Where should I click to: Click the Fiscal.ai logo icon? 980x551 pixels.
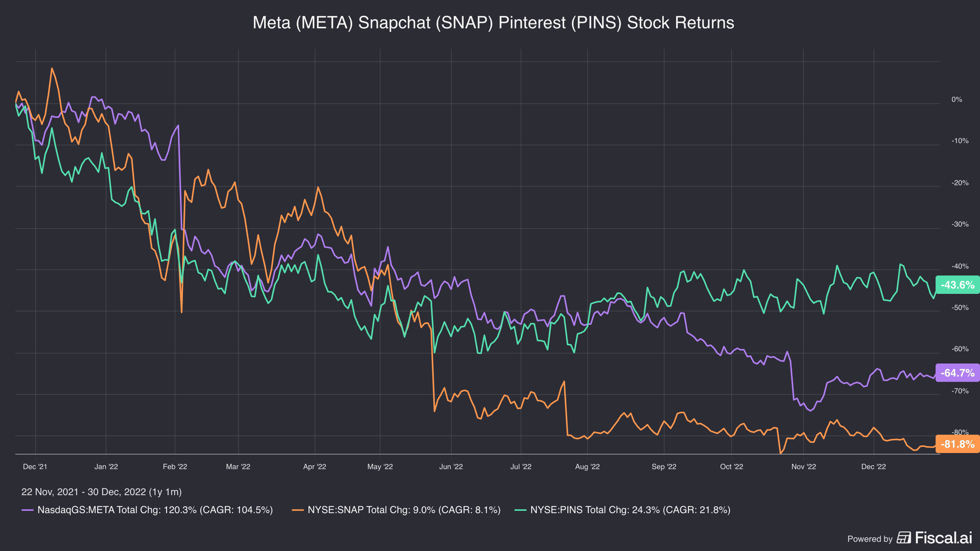click(x=904, y=538)
